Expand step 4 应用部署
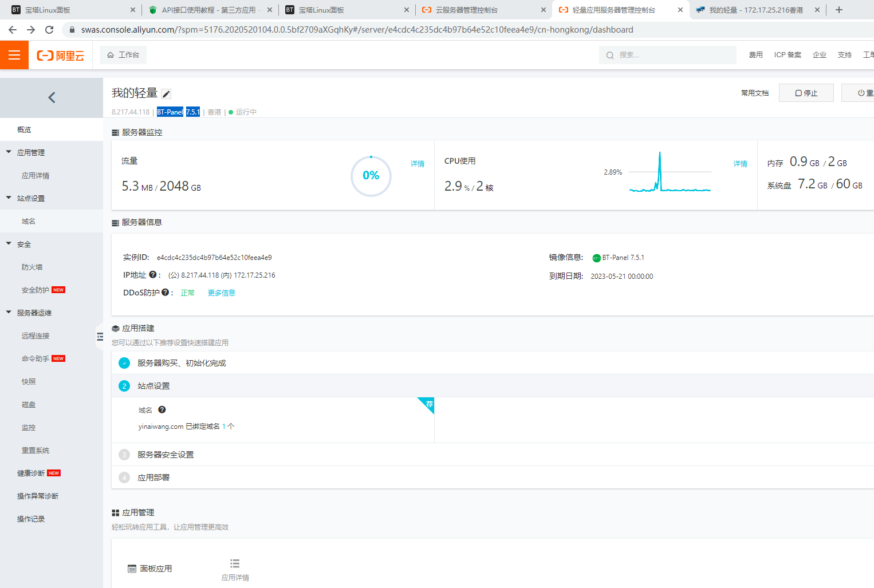Image resolution: width=874 pixels, height=588 pixels. [493, 477]
